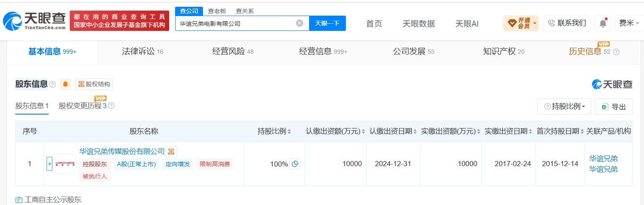644x205 pixels.
Task: Go to 天眼AI in the top navigation
Action: tap(467, 24)
